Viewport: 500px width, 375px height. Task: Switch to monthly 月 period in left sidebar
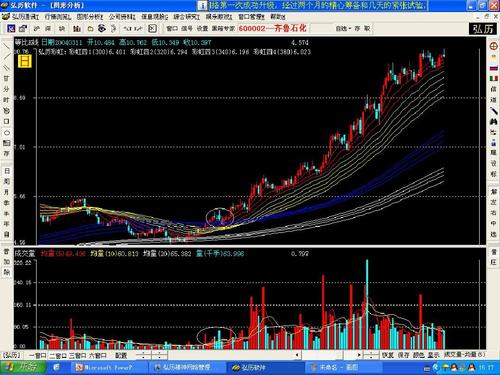[x=6, y=192]
